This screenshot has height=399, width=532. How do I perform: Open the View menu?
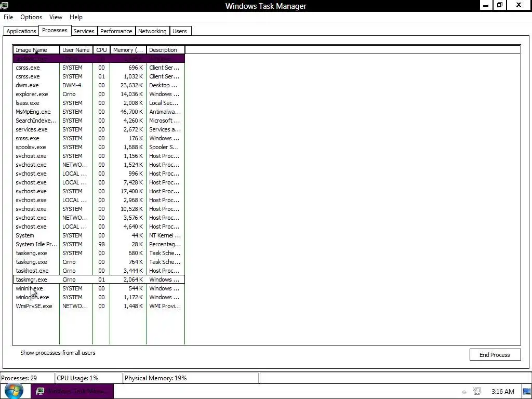click(56, 17)
